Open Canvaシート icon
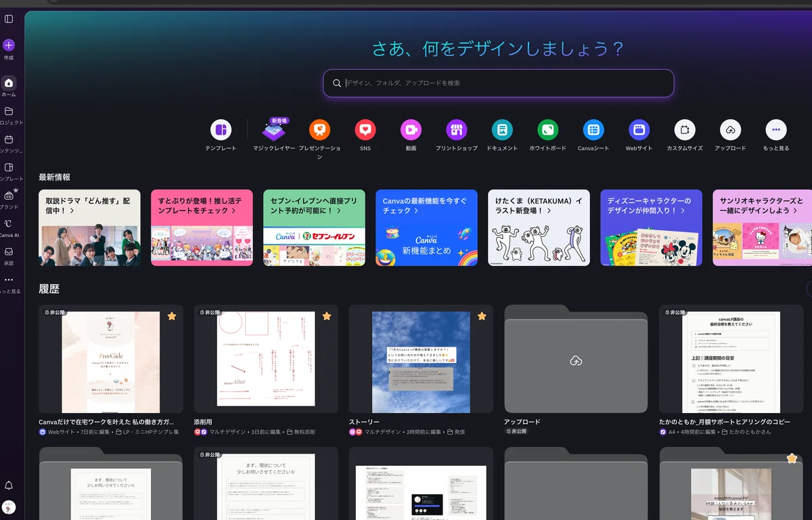812x520 pixels. [593, 129]
